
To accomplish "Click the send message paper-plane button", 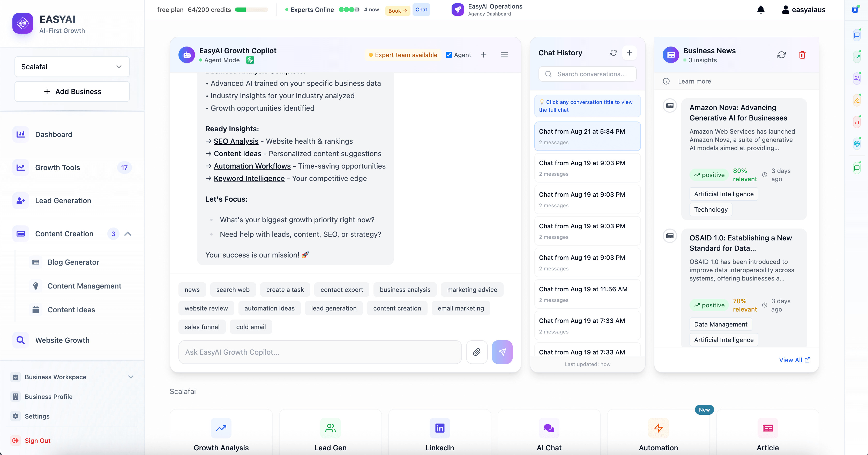I will pyautogui.click(x=502, y=352).
